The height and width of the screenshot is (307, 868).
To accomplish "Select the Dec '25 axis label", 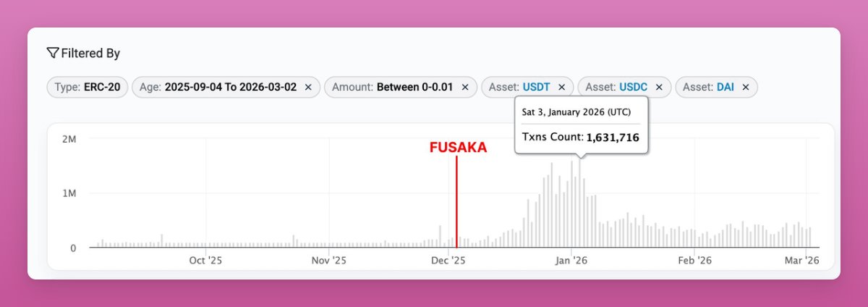I will coord(449,260).
